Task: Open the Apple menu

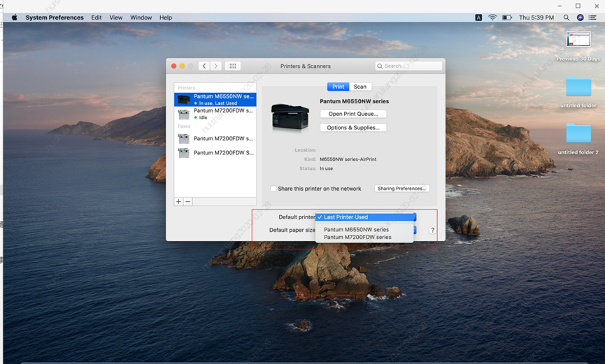Action: pos(14,17)
